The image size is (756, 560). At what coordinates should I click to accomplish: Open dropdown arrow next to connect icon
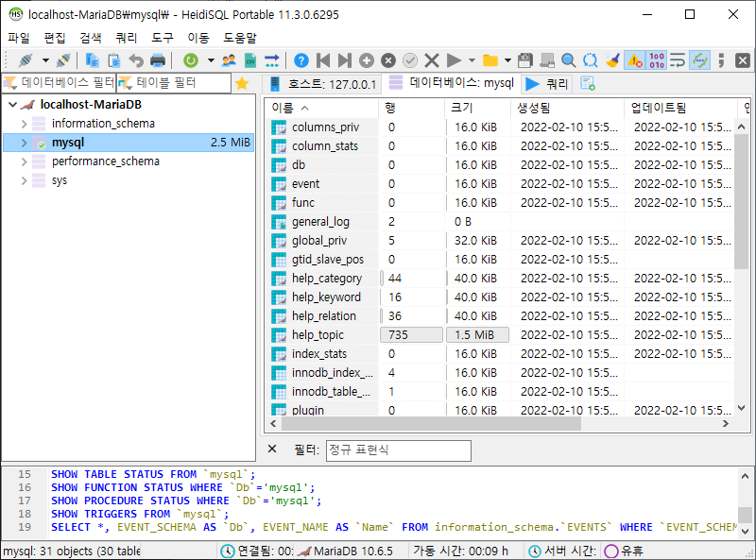click(x=45, y=60)
